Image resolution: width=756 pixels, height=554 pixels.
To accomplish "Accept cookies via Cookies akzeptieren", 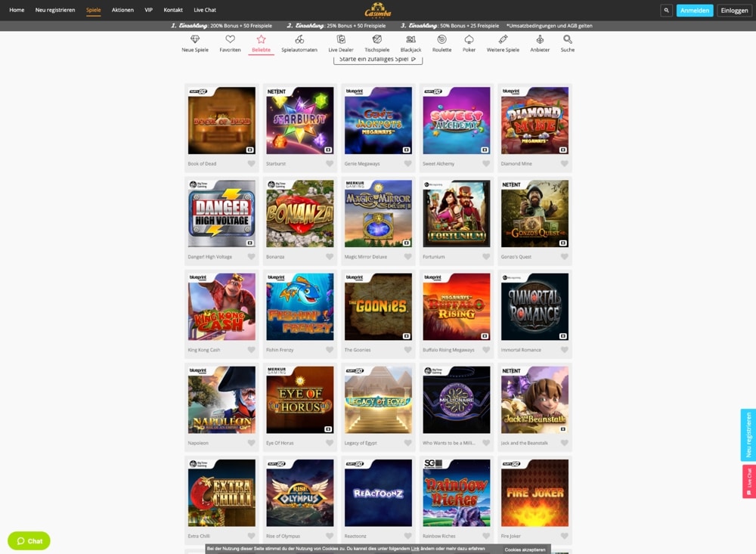I will tap(525, 549).
